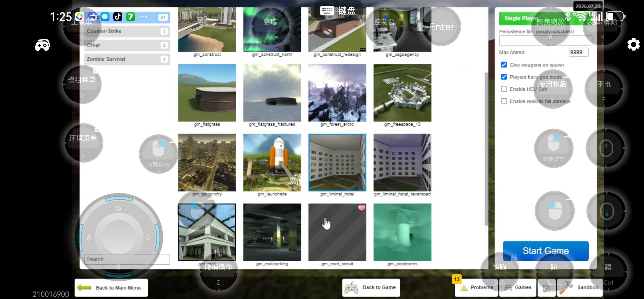Screen dimensions: 644x299
Task: Click the Persistence file input field
Action: coord(546,41)
